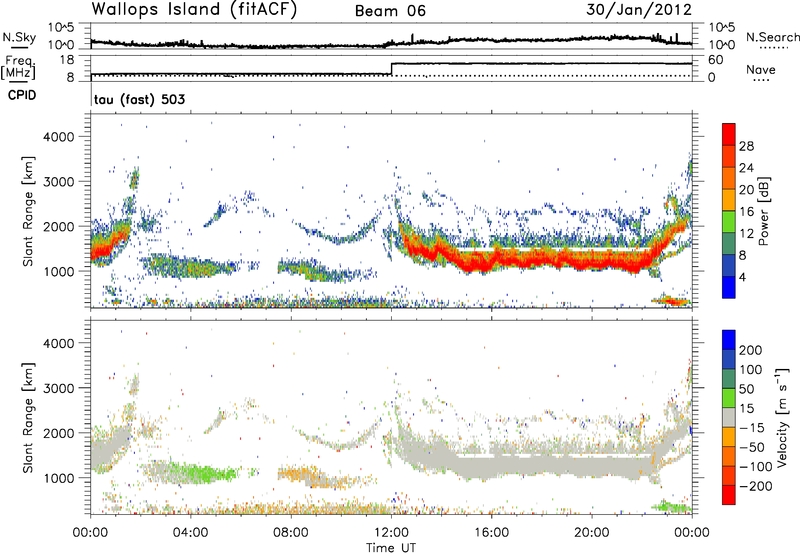Click the date '30/Jan/2012'
The height and width of the screenshot is (554, 800).
click(x=639, y=10)
